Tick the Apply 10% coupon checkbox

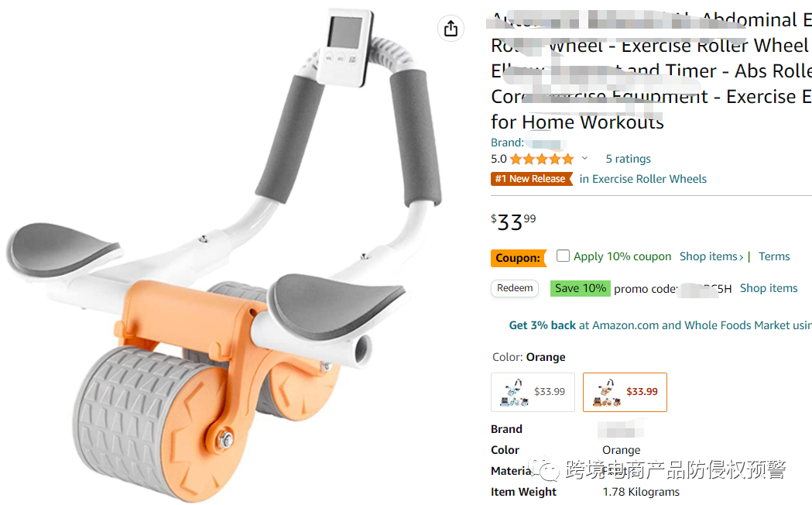tap(563, 256)
